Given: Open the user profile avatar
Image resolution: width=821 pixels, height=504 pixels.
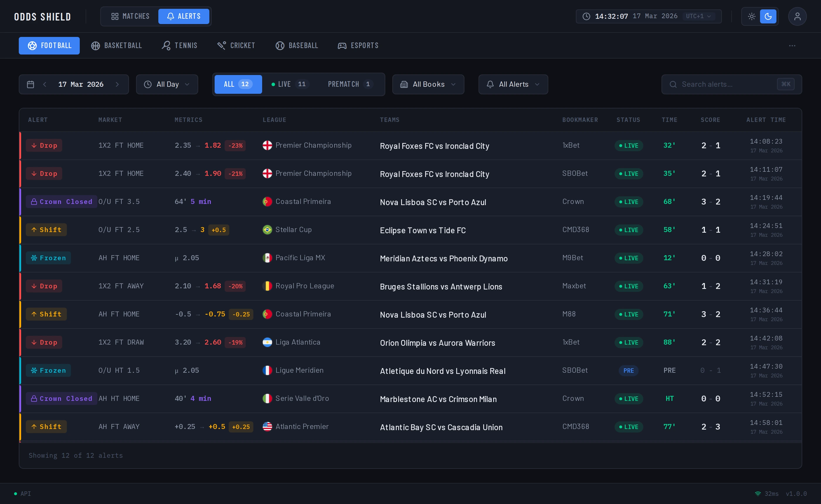Looking at the screenshot, I should [797, 16].
